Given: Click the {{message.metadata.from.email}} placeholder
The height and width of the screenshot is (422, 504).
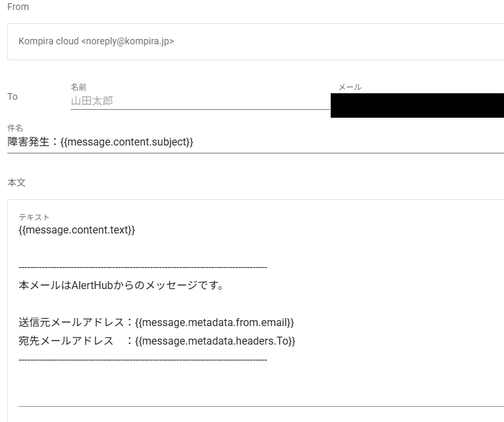Looking at the screenshot, I should point(214,323).
